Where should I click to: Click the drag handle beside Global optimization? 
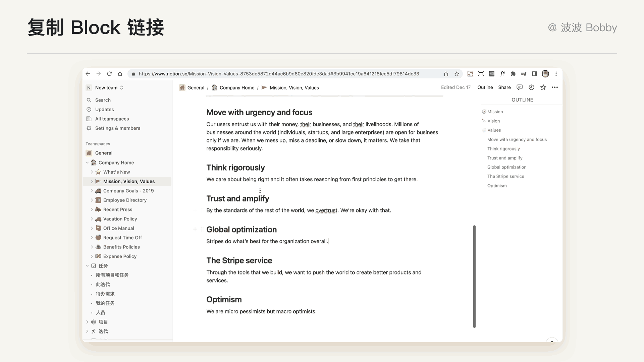pos(202,229)
